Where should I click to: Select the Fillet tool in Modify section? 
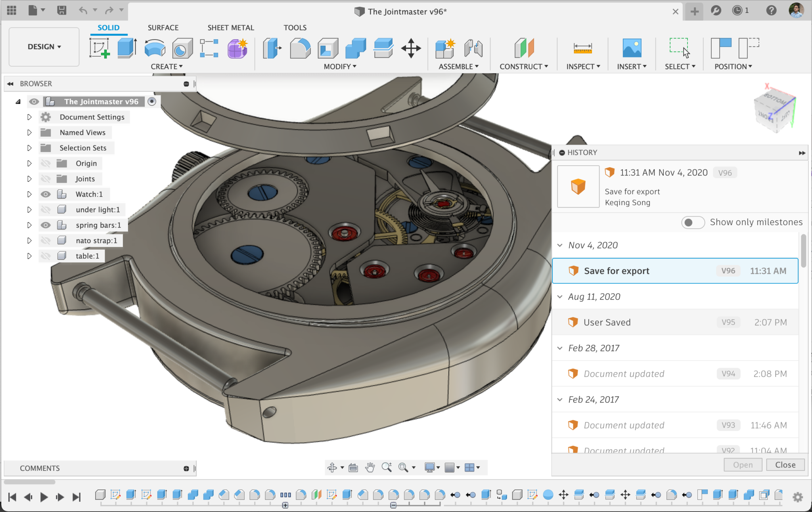point(301,48)
